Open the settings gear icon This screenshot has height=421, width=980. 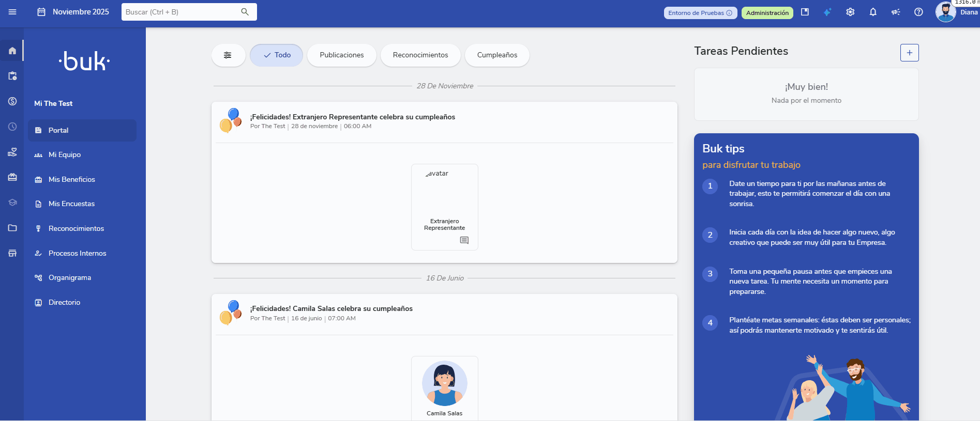coord(850,12)
